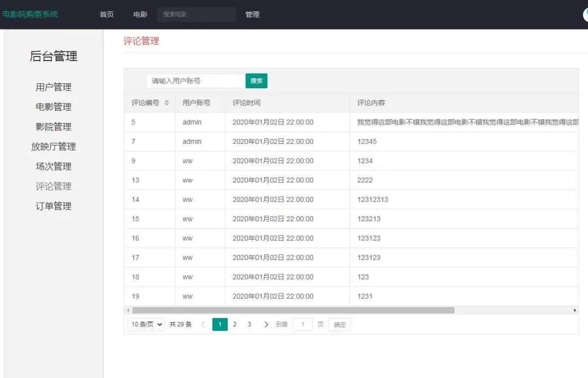Screen dimensions: 588x378
Task: Open 电影管理 from the admin sidebar
Action: point(53,107)
